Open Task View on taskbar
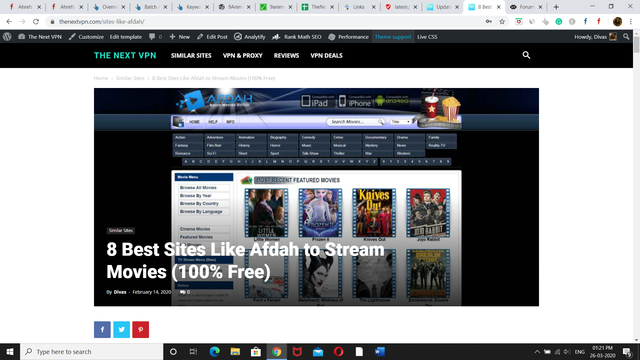 (x=193, y=351)
